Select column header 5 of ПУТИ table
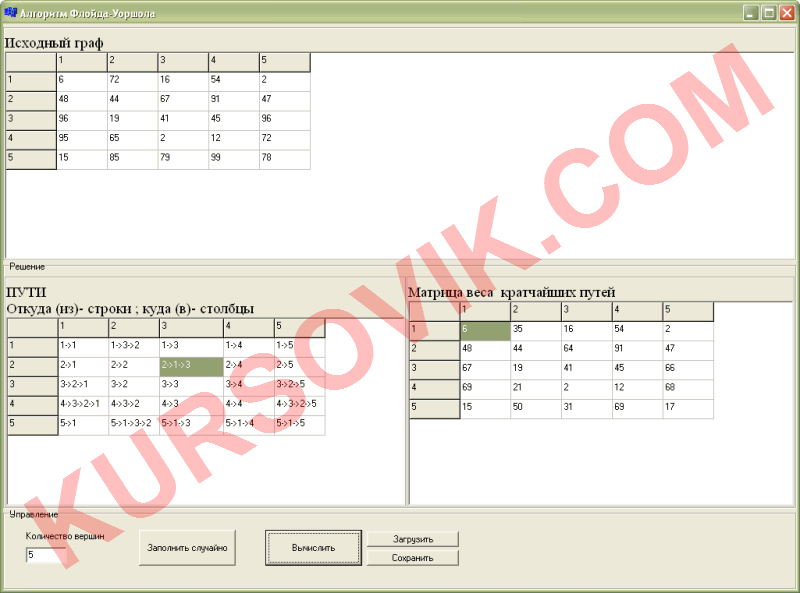The width and height of the screenshot is (800, 593). point(299,328)
